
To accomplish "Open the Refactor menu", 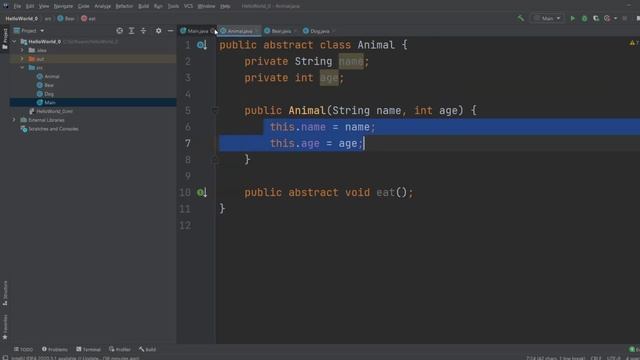I will click(124, 6).
